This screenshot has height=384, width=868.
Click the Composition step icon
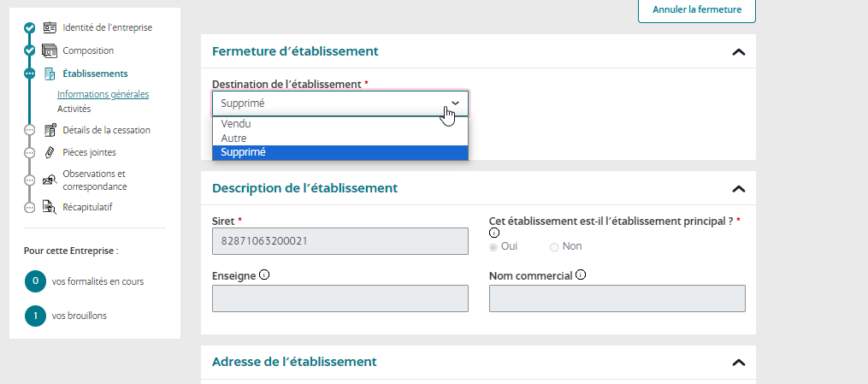coord(50,50)
